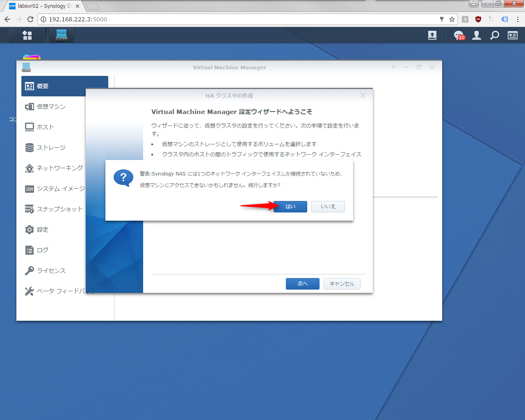Maximize the Virtual Machine Manager window
The width and height of the screenshot is (525, 420).
[419, 67]
